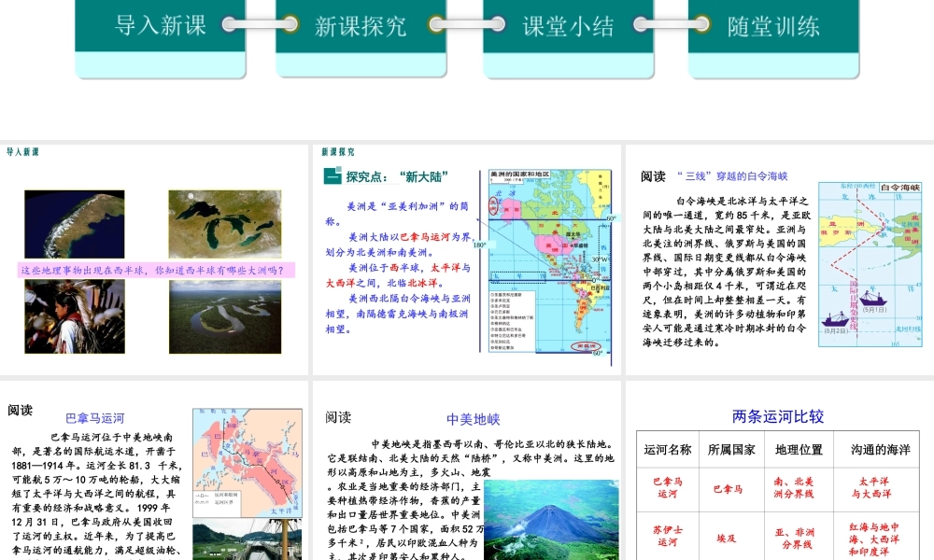934x560 pixels.
Task: Click the 白令海峡 map image
Action: (x=870, y=264)
